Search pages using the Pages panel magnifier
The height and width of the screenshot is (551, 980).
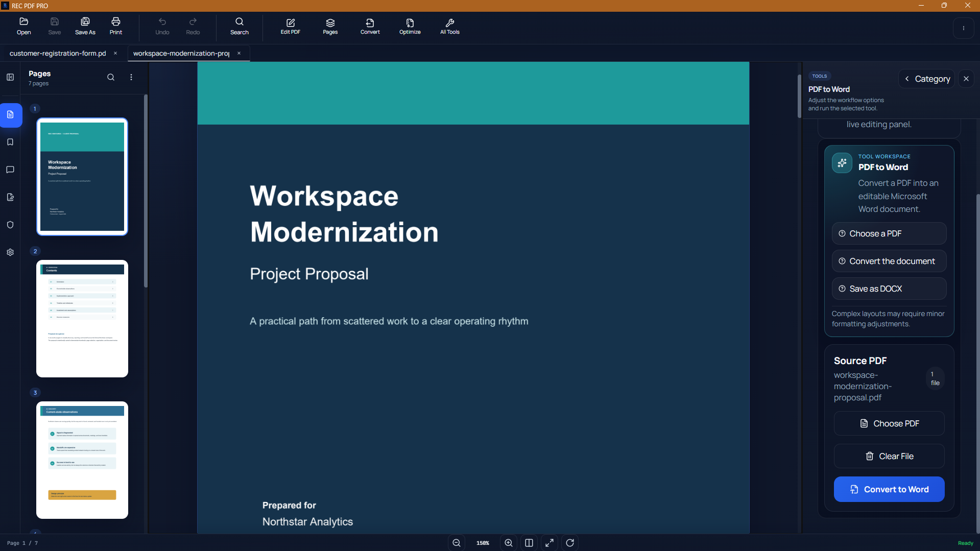(x=111, y=77)
